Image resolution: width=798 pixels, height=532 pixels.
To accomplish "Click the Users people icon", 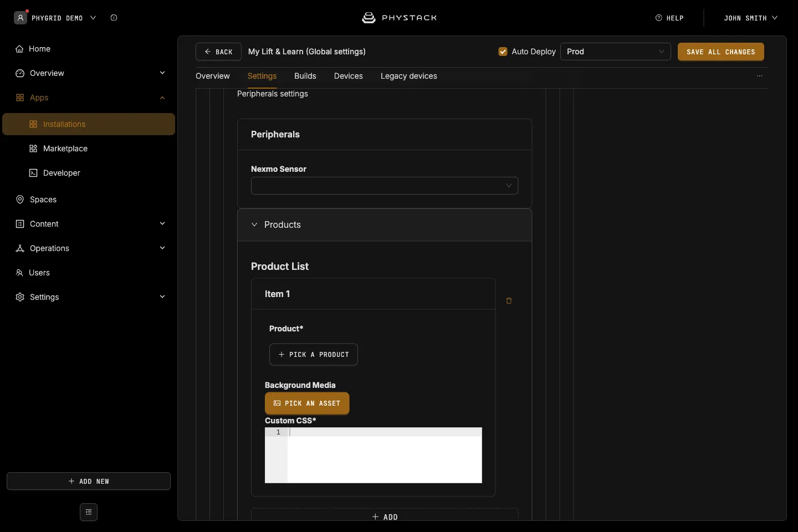I will [19, 273].
